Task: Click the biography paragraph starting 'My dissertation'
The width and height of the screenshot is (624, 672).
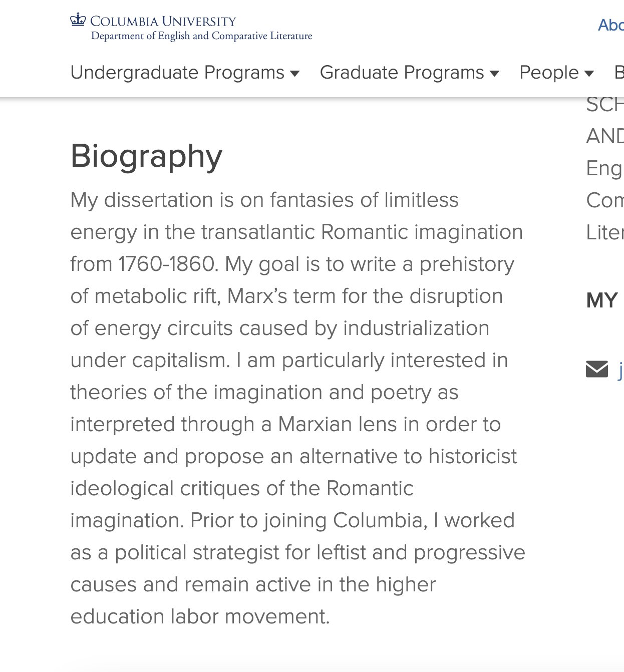Action: tap(297, 408)
